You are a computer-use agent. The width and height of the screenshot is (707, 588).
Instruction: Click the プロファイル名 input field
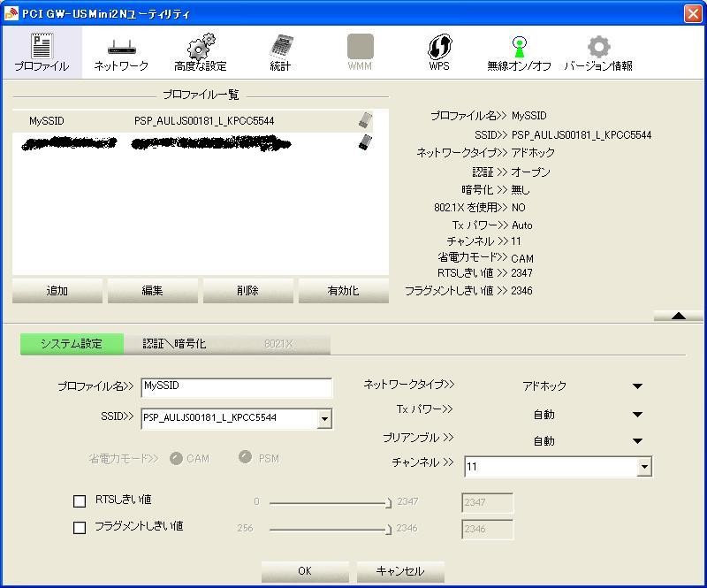point(236,387)
